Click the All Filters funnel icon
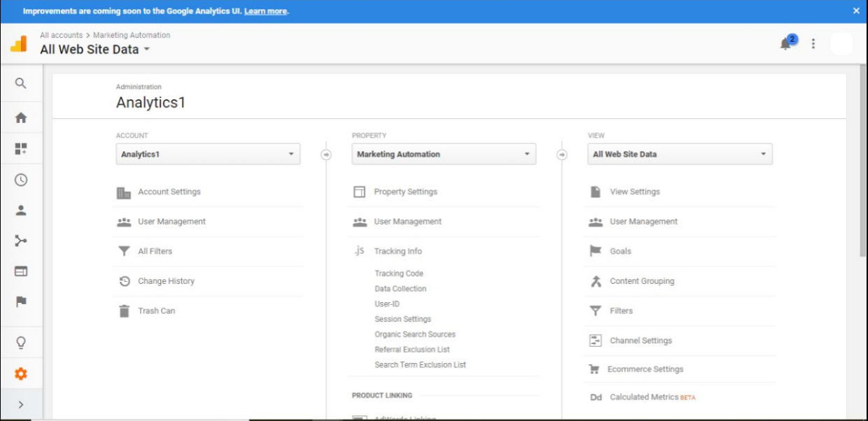 tap(124, 251)
